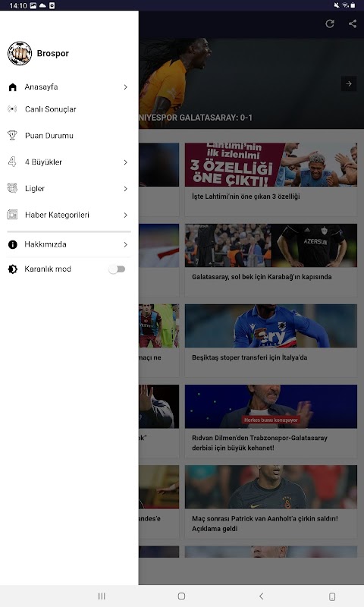Screen dimensions: 364x607
Task: Tap the Android back navigation button
Action: tap(261, 596)
